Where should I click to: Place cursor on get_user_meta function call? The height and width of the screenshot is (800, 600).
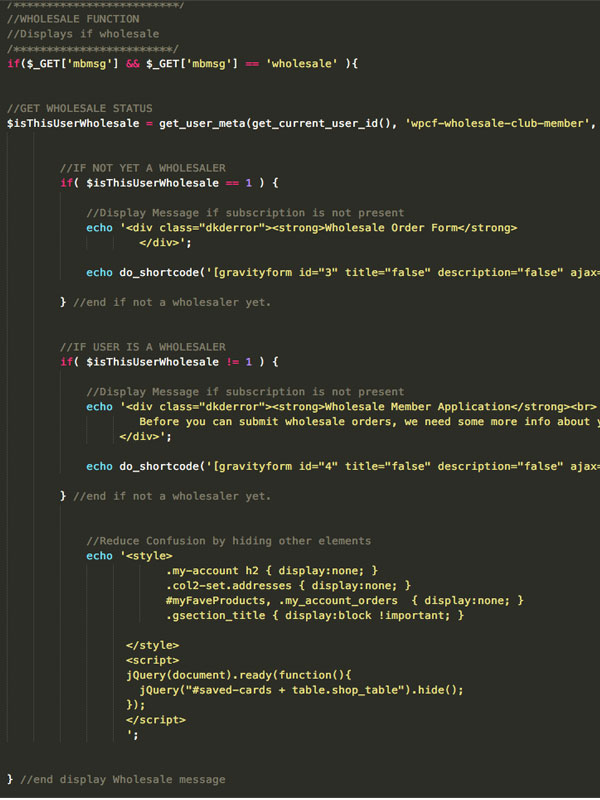tap(202, 123)
